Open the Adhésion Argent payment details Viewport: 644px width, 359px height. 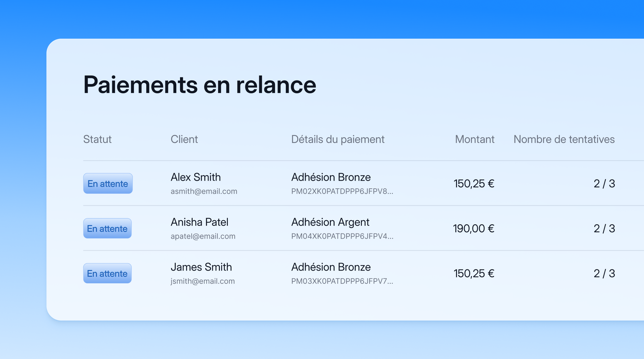(330, 222)
